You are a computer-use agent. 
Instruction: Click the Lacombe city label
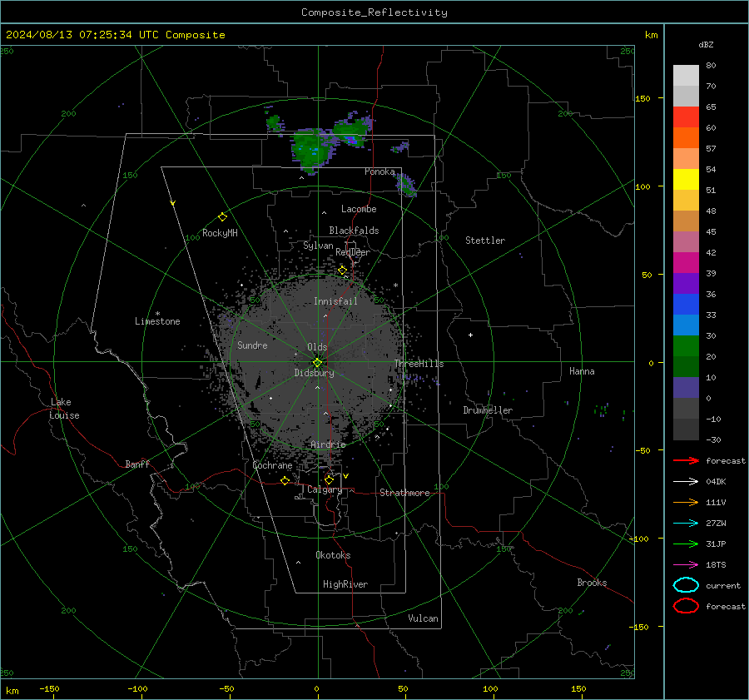pos(359,209)
